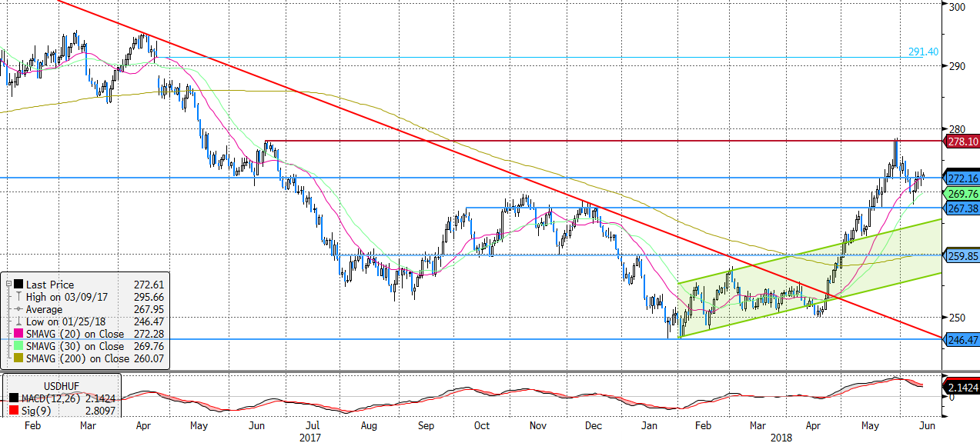Click the light green SMAVG (30) swatch
Screen dimensions: 980x443
18,346
